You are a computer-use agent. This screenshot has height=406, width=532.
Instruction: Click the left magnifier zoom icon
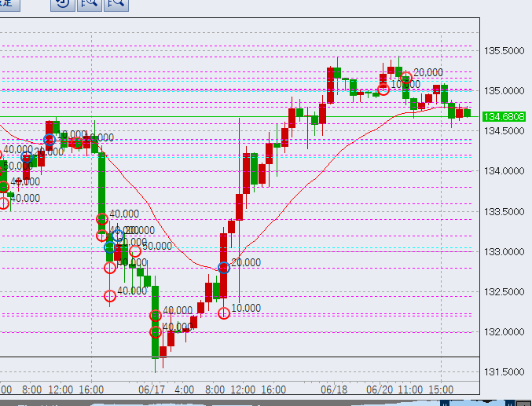90,5
